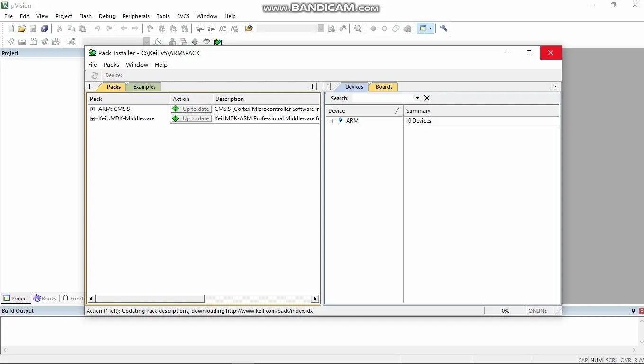Launch Pack Installer toolbar icon
644x364 pixels.
218,42
